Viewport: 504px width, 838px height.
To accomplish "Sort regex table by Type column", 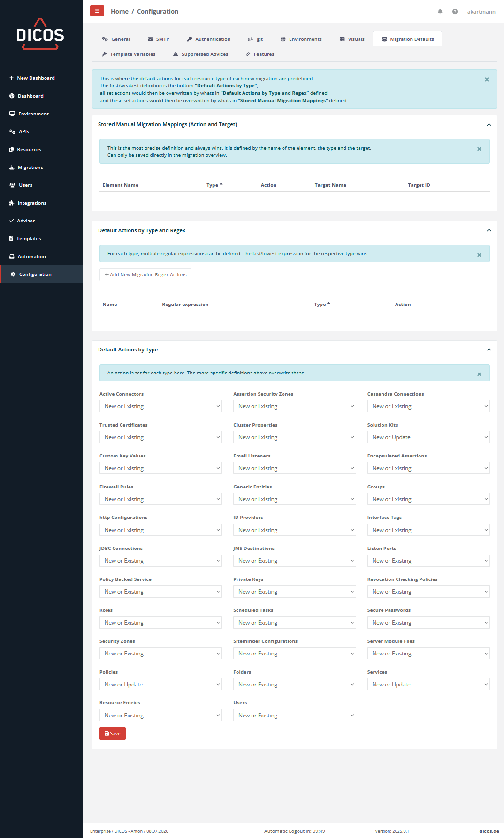I will coord(322,305).
